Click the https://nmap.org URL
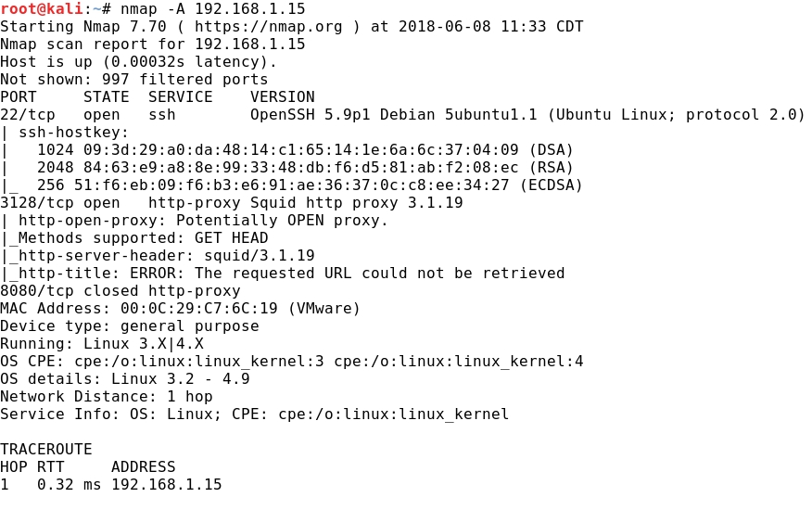812x510 pixels. click(x=268, y=27)
